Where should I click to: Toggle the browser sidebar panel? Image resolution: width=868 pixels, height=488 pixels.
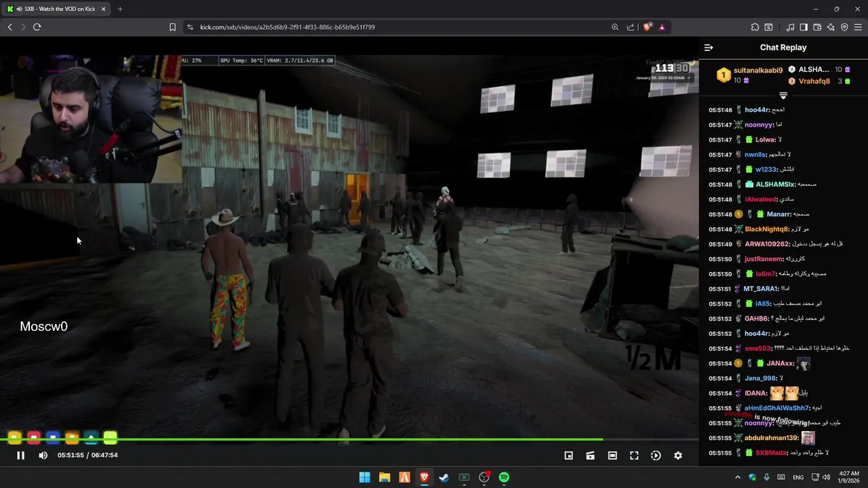[804, 27]
